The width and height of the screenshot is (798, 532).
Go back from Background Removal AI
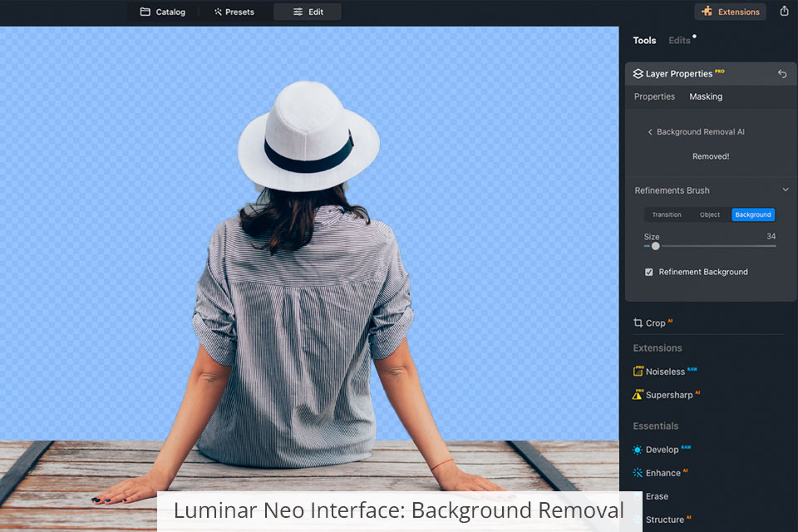pyautogui.click(x=650, y=132)
